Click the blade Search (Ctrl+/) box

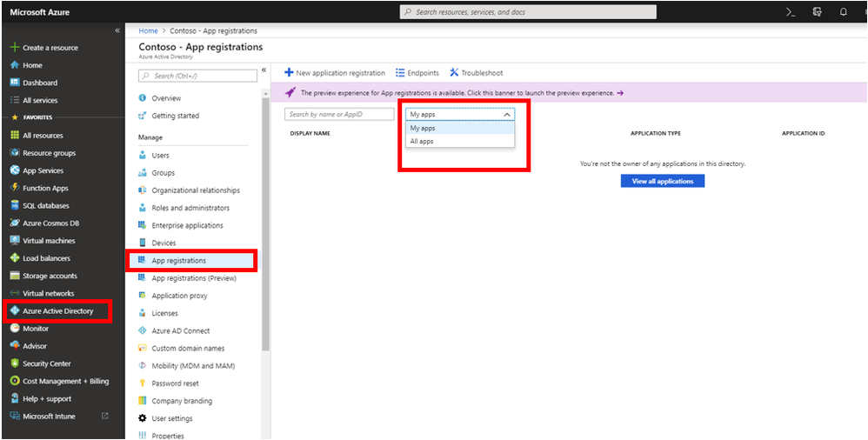pos(197,76)
